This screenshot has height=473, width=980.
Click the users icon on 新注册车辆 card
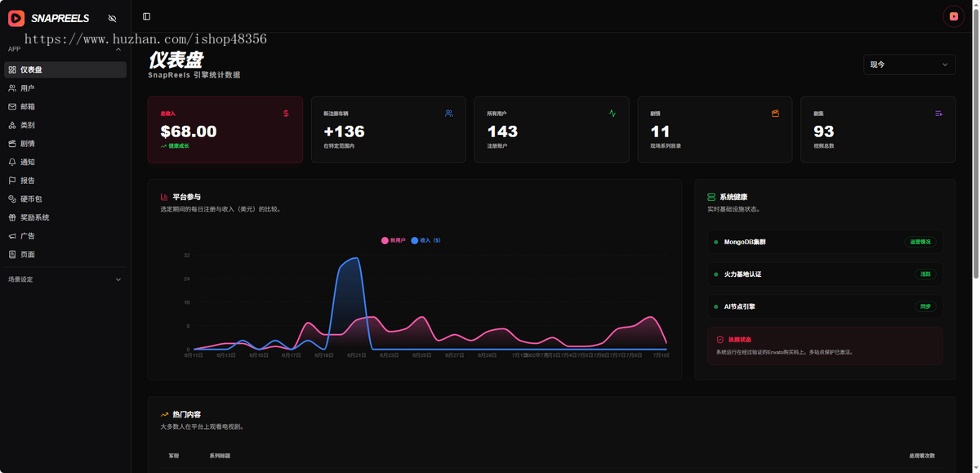coord(449,114)
